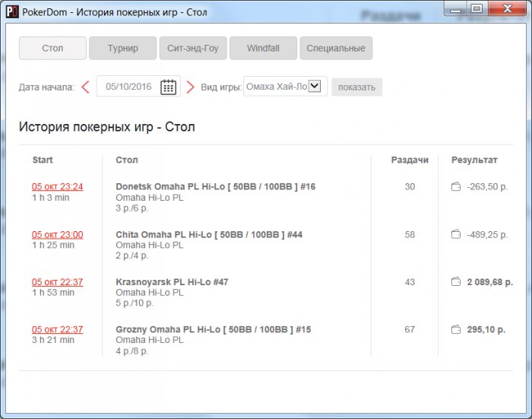Open the calendar date picker icon
Screen dimensions: 532x419
click(168, 87)
